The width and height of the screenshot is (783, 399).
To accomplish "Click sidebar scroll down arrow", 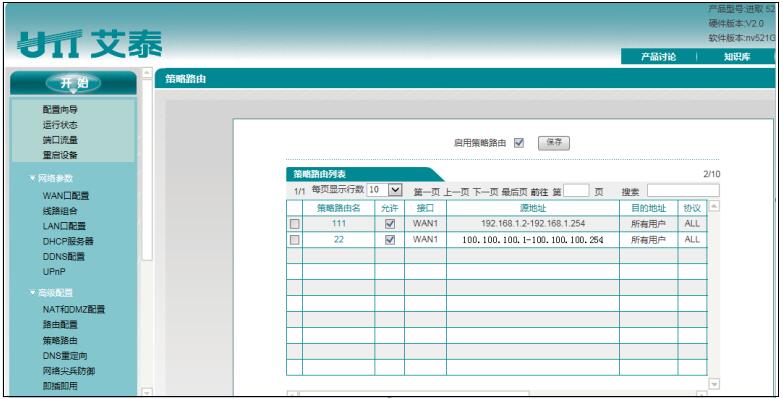I will 147,393.
